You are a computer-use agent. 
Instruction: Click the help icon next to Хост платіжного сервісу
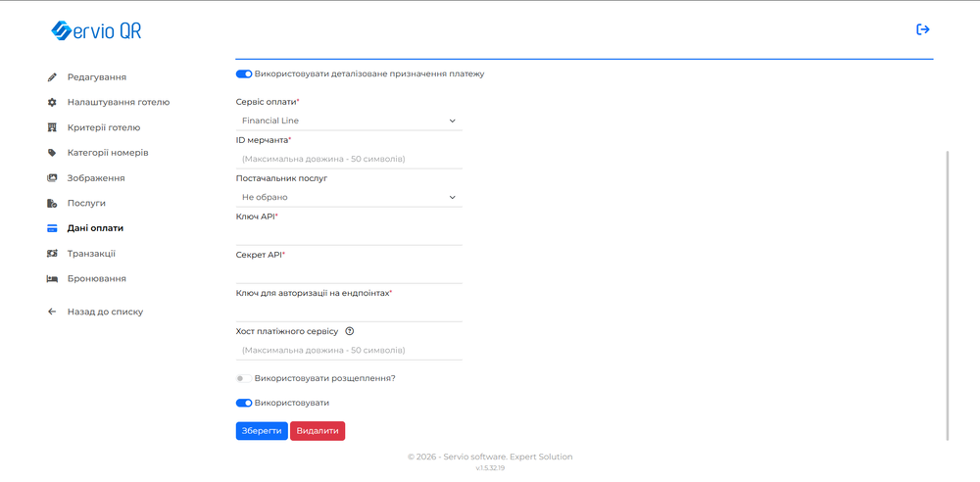coord(350,331)
